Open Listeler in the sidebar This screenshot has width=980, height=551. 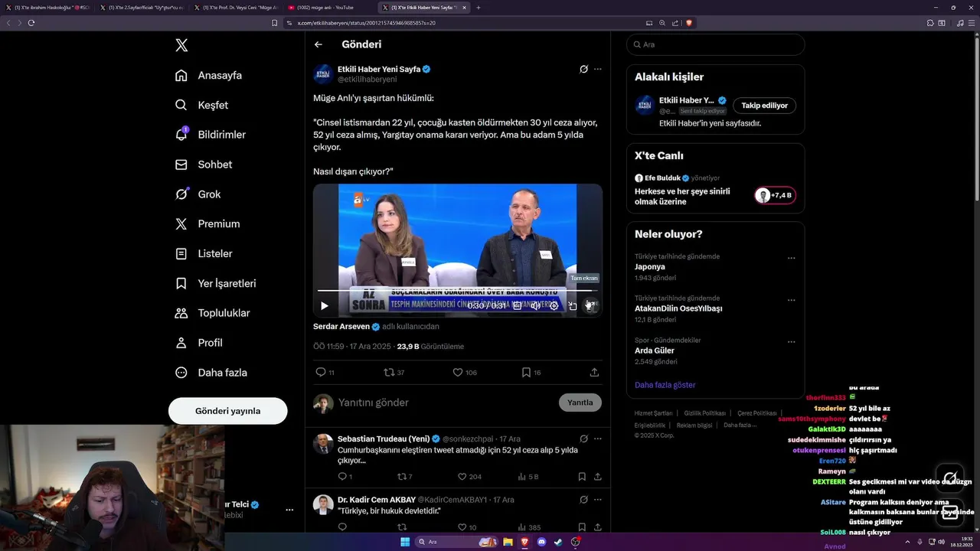pyautogui.click(x=204, y=253)
